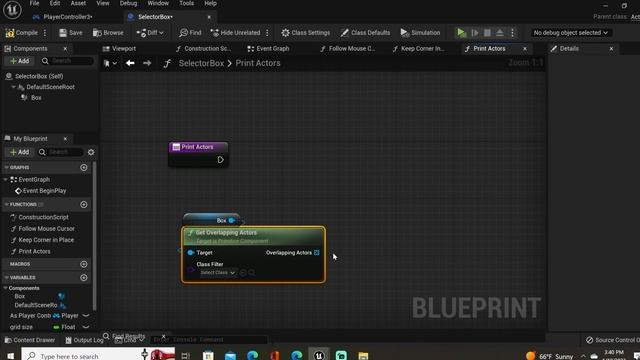Open the Diff dropdown
The image size is (640, 360).
click(x=150, y=33)
